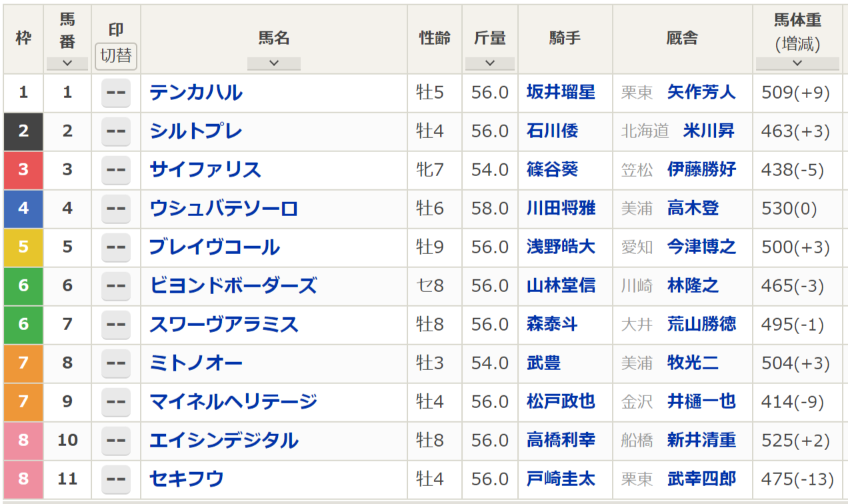Select the yellow frame 5 color cell

coord(23,247)
